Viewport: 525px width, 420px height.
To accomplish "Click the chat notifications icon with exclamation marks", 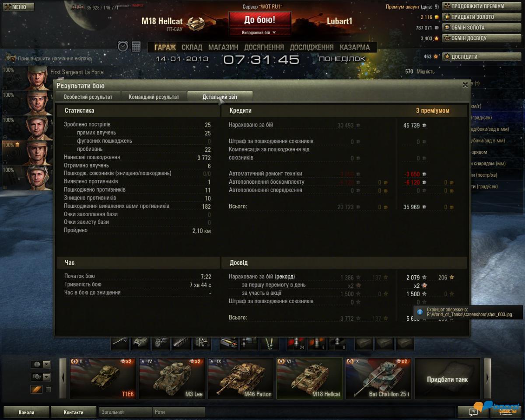I will (x=473, y=412).
